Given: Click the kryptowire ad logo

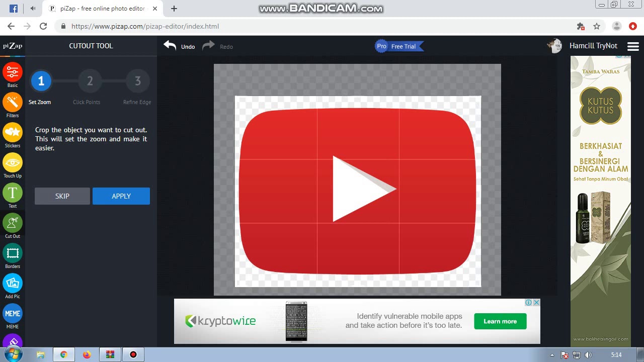Looking at the screenshot, I should (220, 321).
